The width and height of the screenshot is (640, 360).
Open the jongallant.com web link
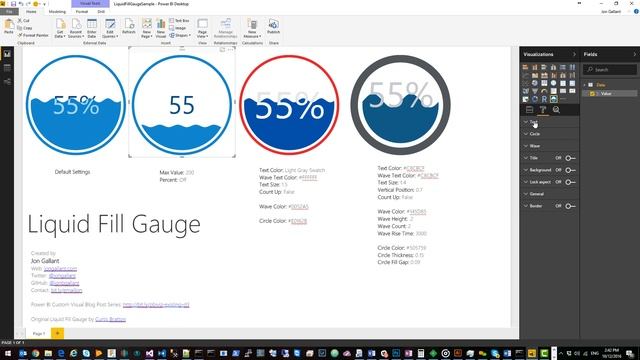click(x=60, y=268)
